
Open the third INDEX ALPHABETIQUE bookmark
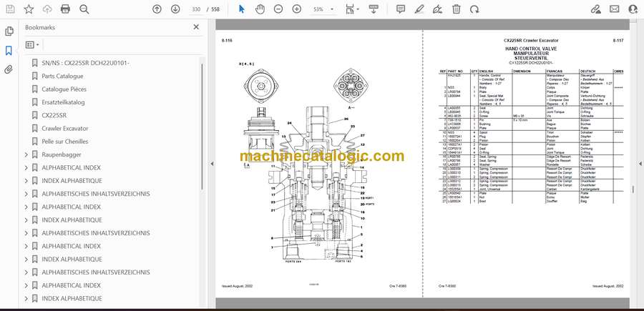click(72, 260)
